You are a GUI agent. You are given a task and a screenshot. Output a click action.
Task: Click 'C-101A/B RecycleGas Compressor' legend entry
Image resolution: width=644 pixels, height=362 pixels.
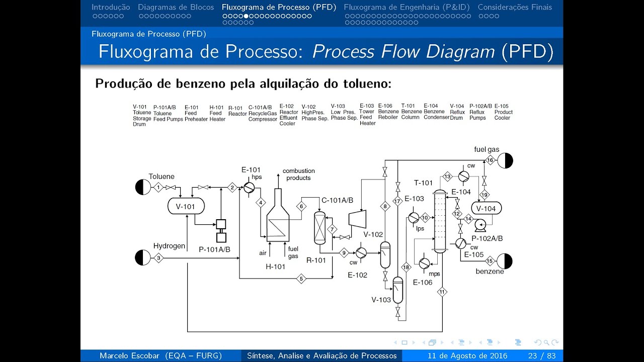pyautogui.click(x=263, y=113)
